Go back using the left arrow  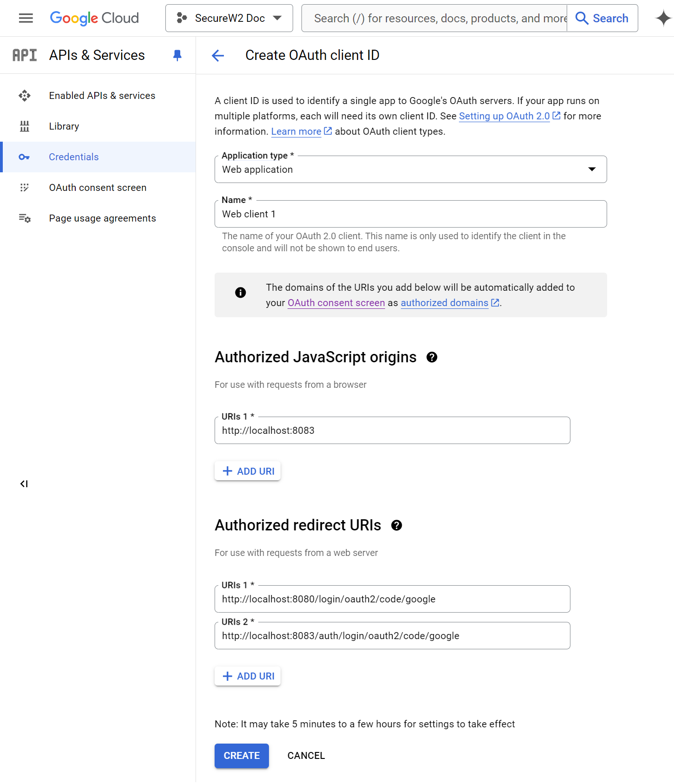[x=218, y=56]
